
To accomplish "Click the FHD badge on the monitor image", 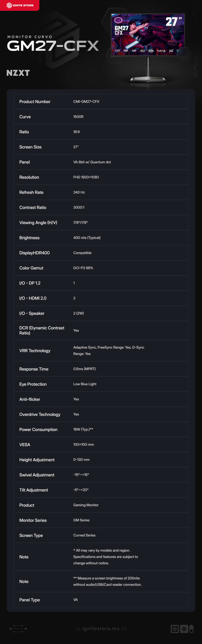I will [117, 50].
